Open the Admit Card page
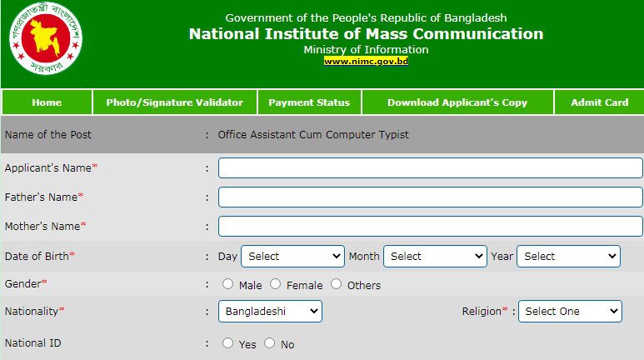 coord(599,102)
